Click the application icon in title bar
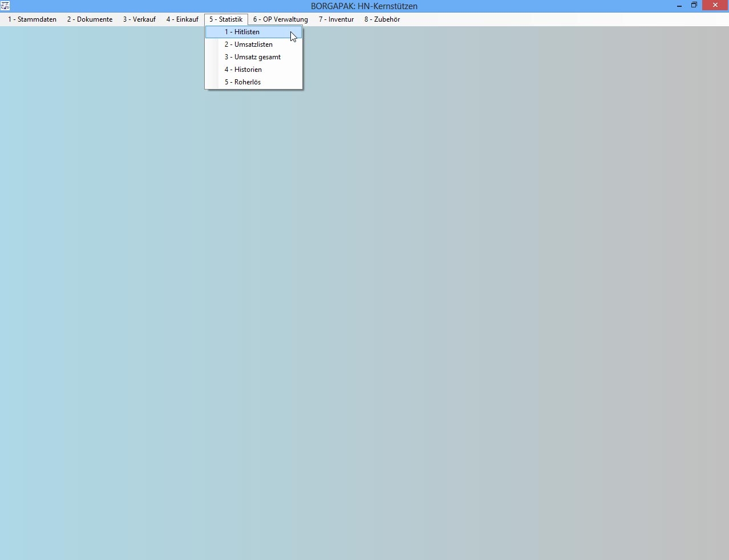Viewport: 729px width, 560px height. tap(6, 6)
